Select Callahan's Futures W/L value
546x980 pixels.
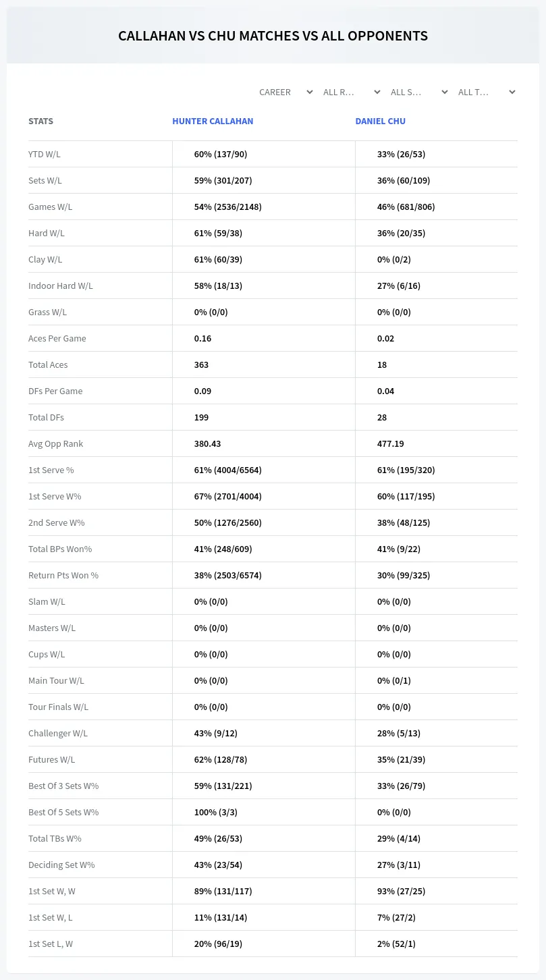click(x=221, y=759)
